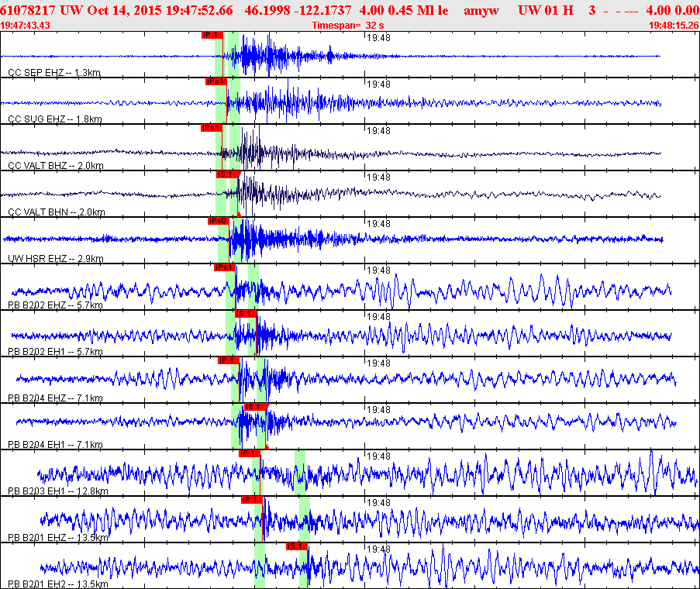This screenshot has width=700, height=589.
Task: Select the iP 1 pick flag on PB B201 EHZ
Action: click(x=252, y=500)
